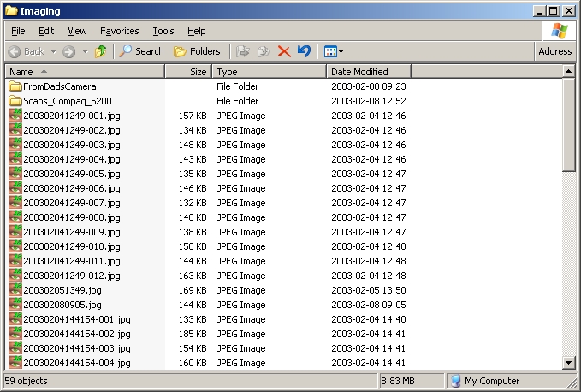Select the FromDadsCamera folder icon
581x392 pixels.
tap(15, 86)
